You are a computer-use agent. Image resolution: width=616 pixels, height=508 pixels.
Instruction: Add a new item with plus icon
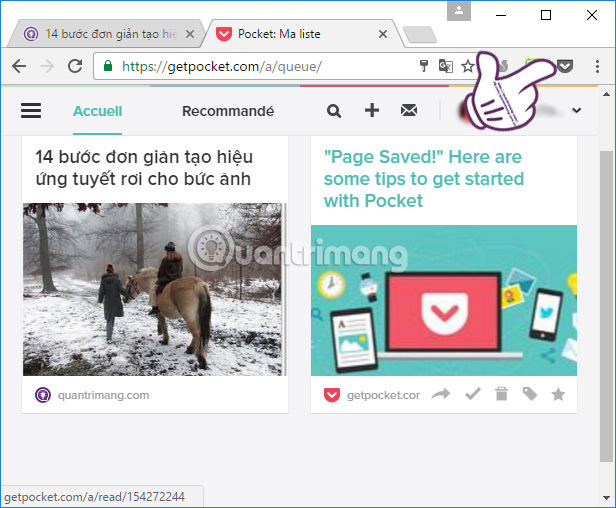tap(372, 110)
